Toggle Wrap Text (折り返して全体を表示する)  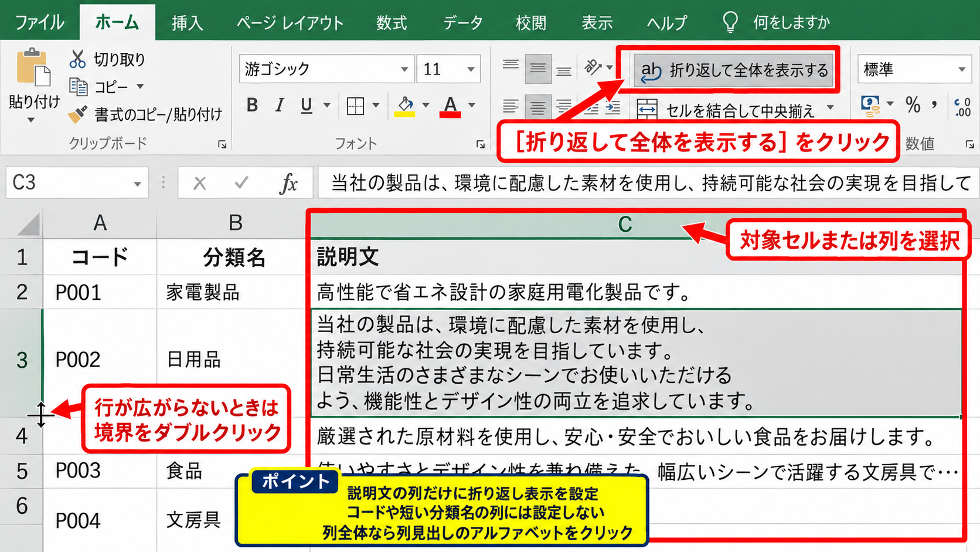[x=734, y=70]
